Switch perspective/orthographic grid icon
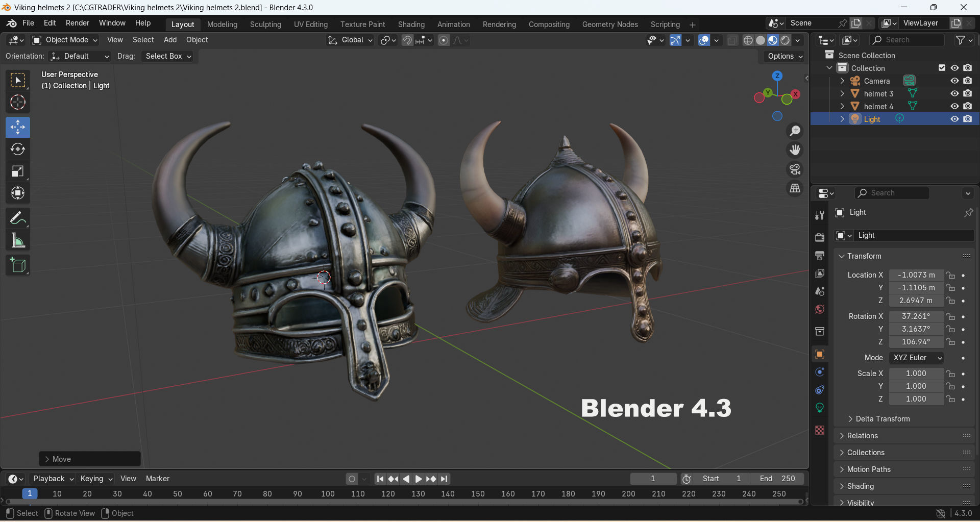This screenshot has height=522, width=980. click(x=795, y=188)
